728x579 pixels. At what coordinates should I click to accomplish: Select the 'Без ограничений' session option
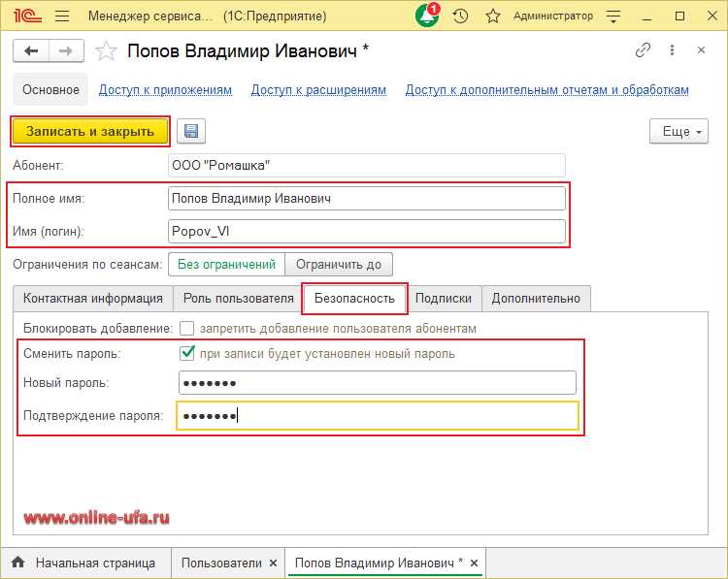(x=226, y=264)
